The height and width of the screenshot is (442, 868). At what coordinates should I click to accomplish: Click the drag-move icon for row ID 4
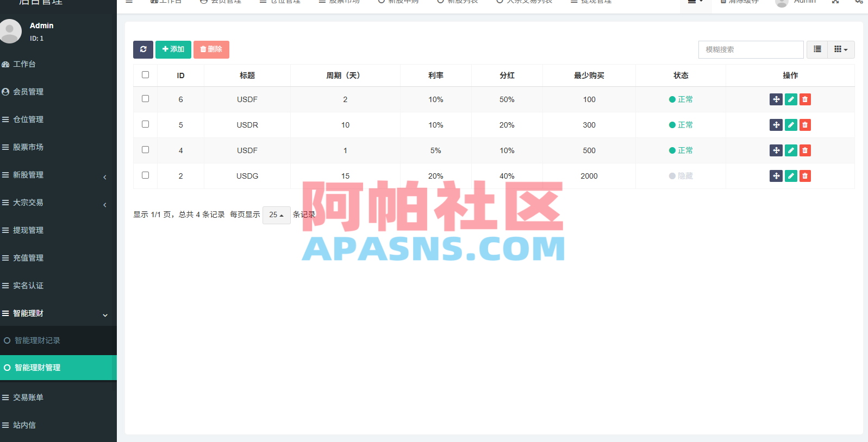point(776,150)
